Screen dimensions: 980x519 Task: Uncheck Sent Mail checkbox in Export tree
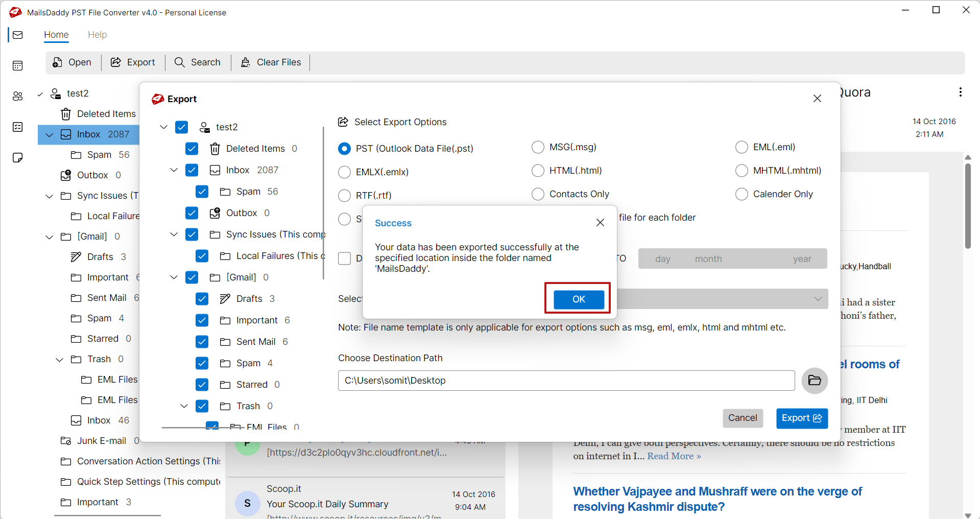tap(202, 342)
